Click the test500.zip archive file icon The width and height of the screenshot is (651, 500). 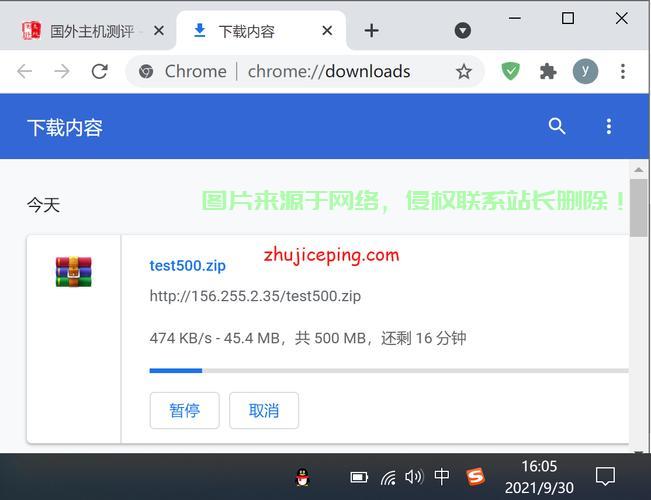click(x=74, y=272)
